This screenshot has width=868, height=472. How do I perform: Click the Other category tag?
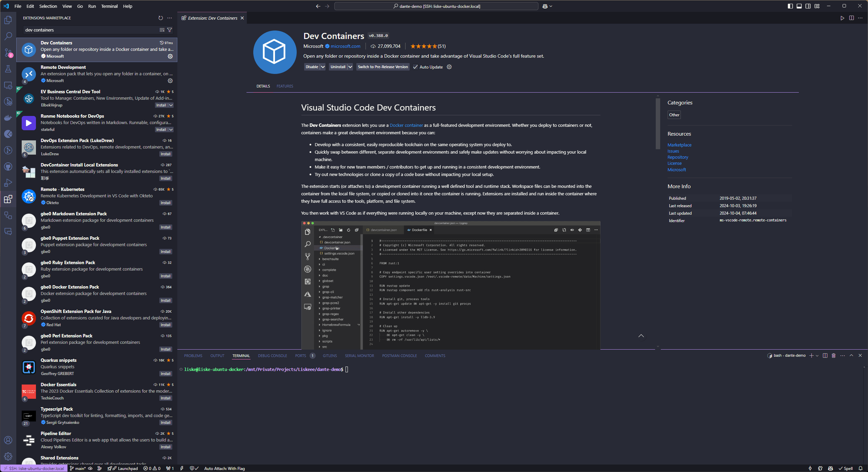(x=674, y=115)
